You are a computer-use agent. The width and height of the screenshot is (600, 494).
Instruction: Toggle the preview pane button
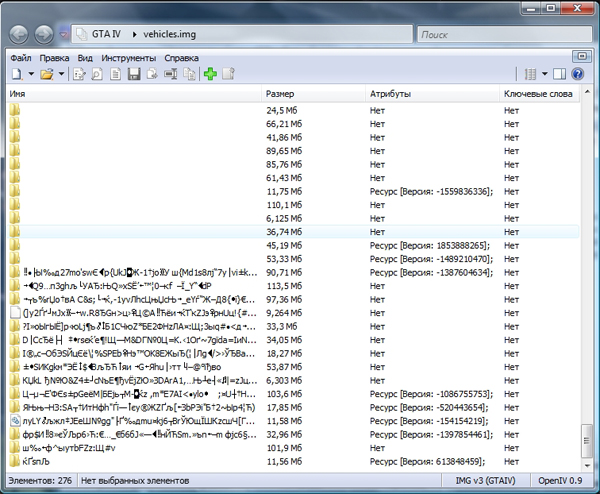pos(561,74)
